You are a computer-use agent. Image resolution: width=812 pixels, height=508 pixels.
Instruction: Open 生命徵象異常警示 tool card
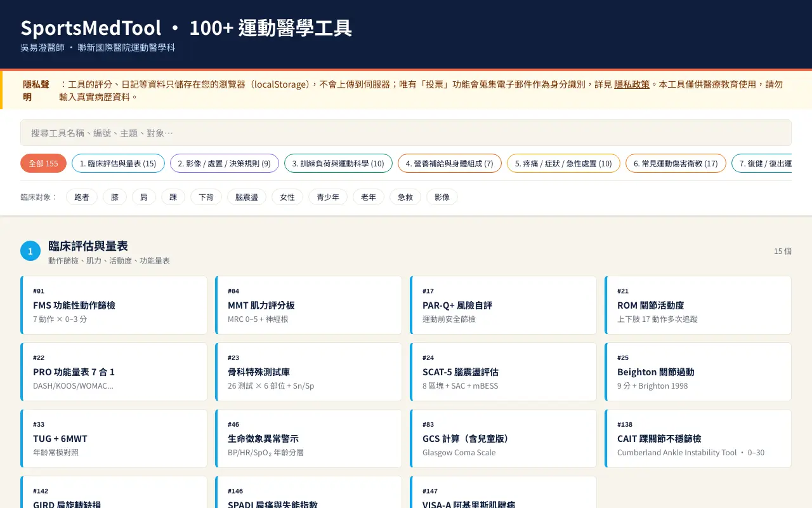click(x=309, y=438)
